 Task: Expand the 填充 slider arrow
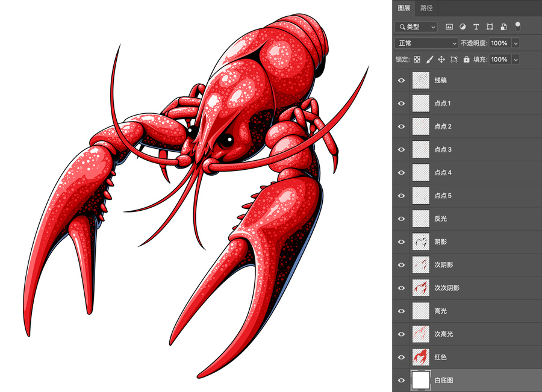click(516, 60)
